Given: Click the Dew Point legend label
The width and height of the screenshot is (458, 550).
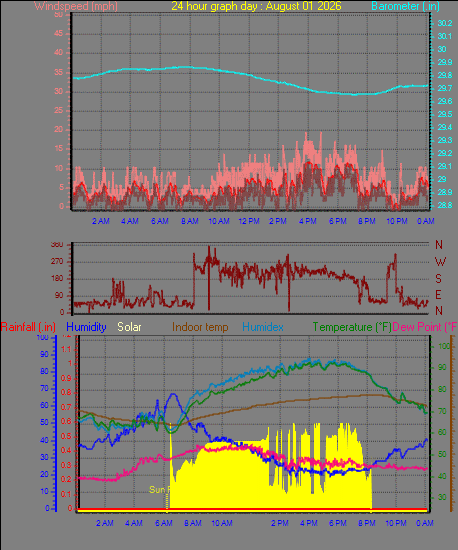Looking at the screenshot, I should click(425, 327).
